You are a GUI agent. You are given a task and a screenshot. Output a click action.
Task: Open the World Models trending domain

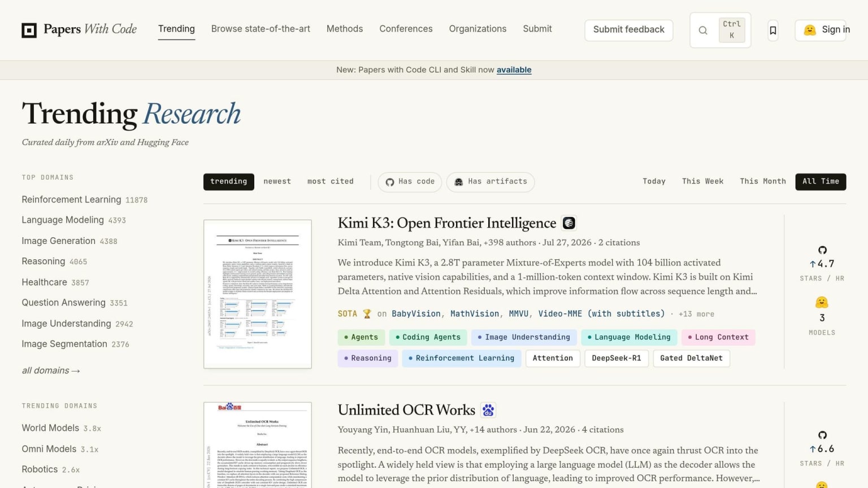coord(61,428)
